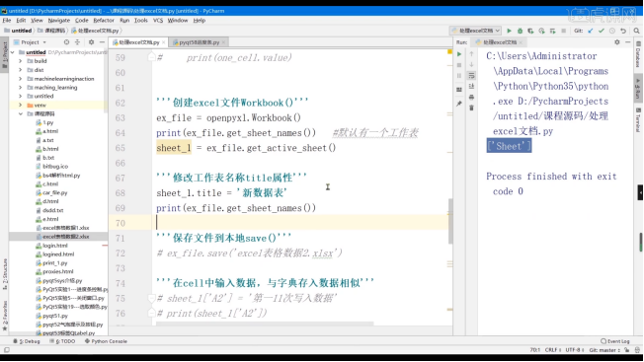This screenshot has width=644, height=362.
Task: Launch the profiler icon in the toolbar
Action: (541, 31)
